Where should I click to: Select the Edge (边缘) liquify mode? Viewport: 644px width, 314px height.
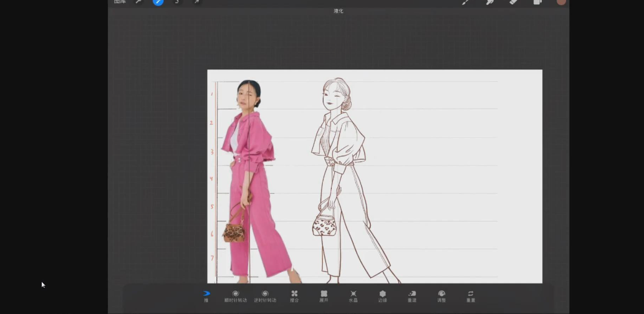coord(383,297)
